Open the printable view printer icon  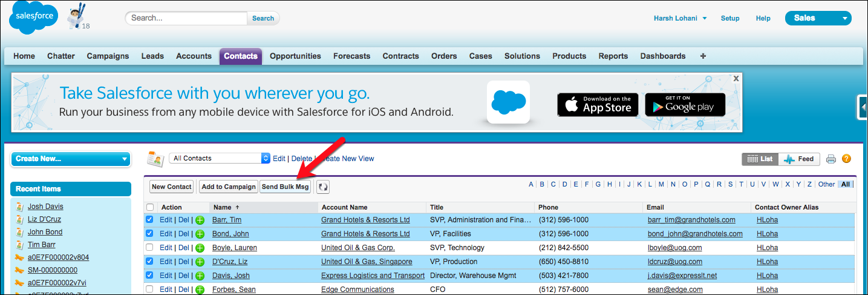click(831, 159)
